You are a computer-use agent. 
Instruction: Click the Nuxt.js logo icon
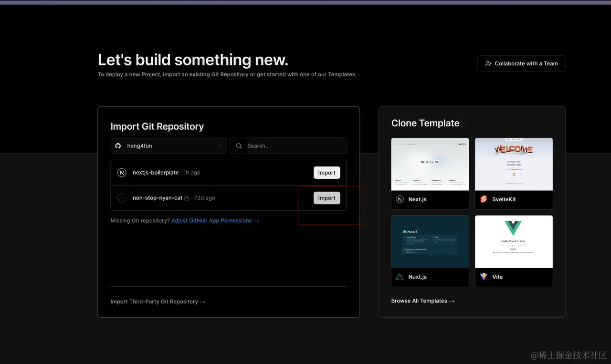(x=400, y=277)
